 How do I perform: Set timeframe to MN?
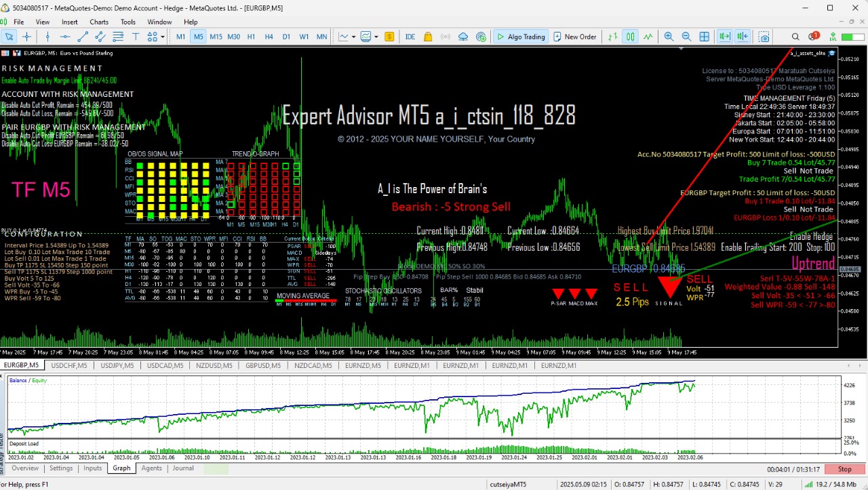click(321, 37)
